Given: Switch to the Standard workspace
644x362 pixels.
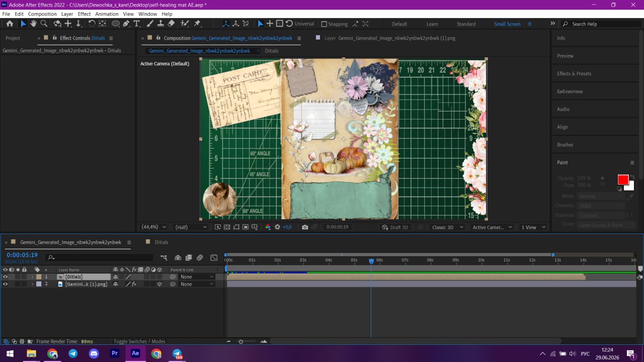Looking at the screenshot, I should pos(466,24).
